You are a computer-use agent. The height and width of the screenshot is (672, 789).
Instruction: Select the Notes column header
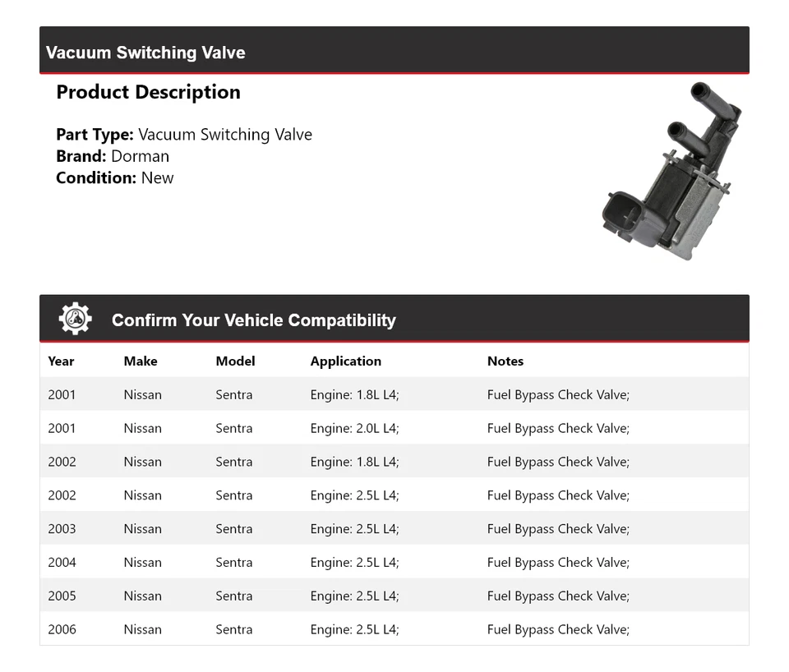[x=505, y=361]
